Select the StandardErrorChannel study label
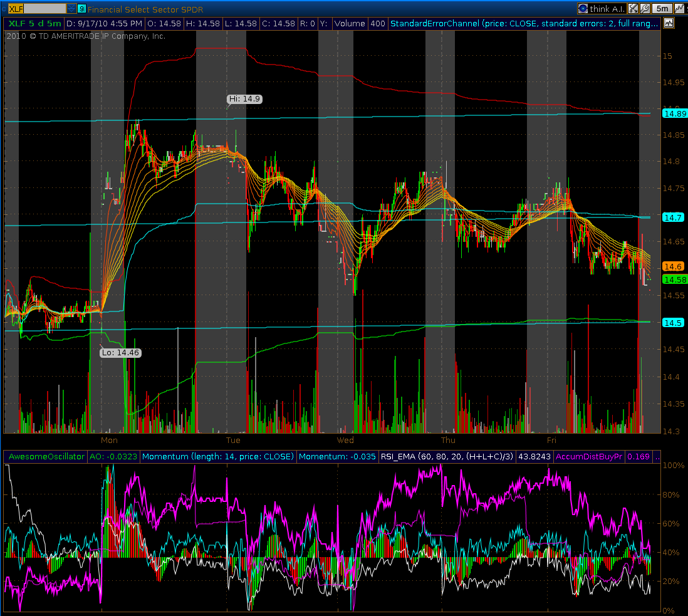The image size is (688, 616). tap(524, 23)
